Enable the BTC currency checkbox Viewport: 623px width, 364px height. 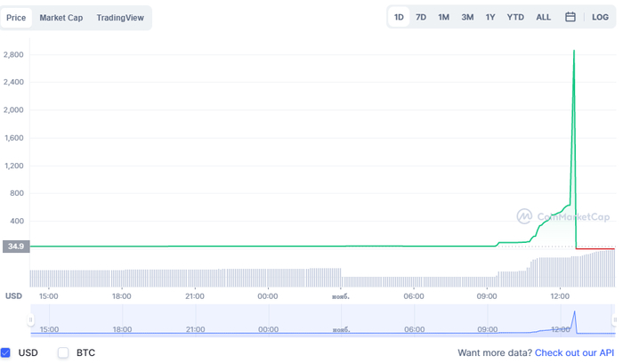[63, 352]
